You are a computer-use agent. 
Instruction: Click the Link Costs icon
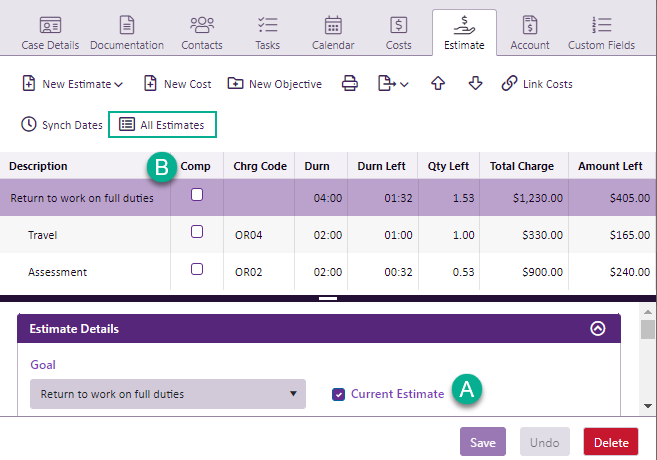(x=509, y=84)
